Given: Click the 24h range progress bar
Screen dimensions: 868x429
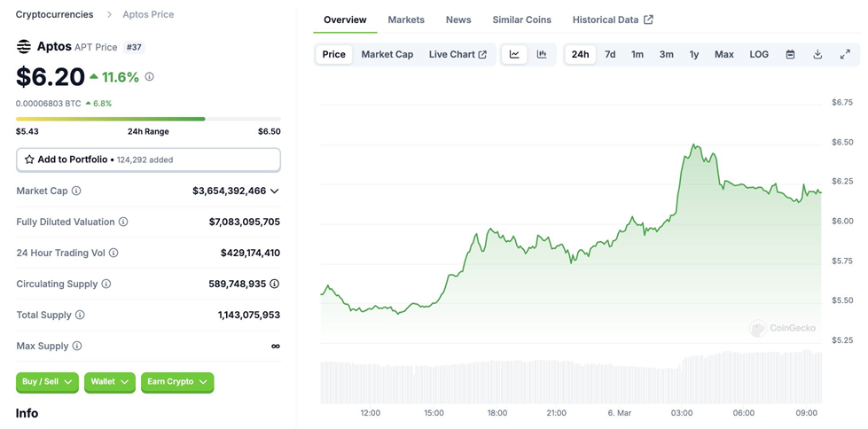Looking at the screenshot, I should pyautogui.click(x=148, y=119).
